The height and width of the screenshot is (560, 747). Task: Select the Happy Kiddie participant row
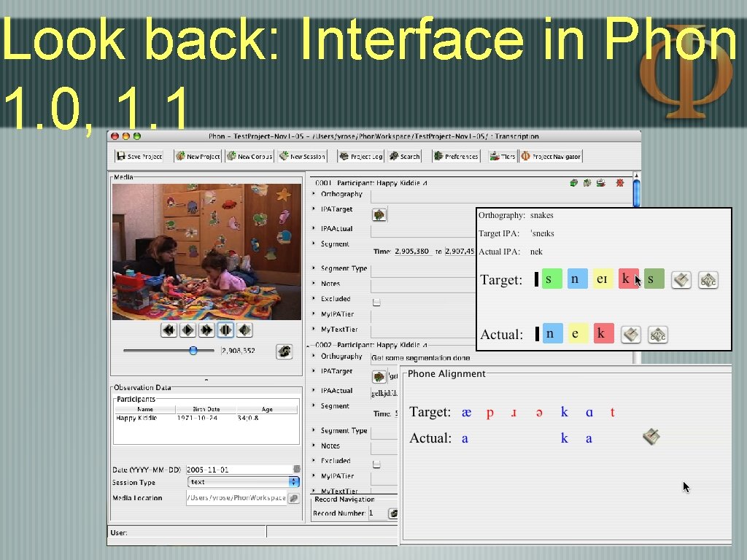(206, 418)
